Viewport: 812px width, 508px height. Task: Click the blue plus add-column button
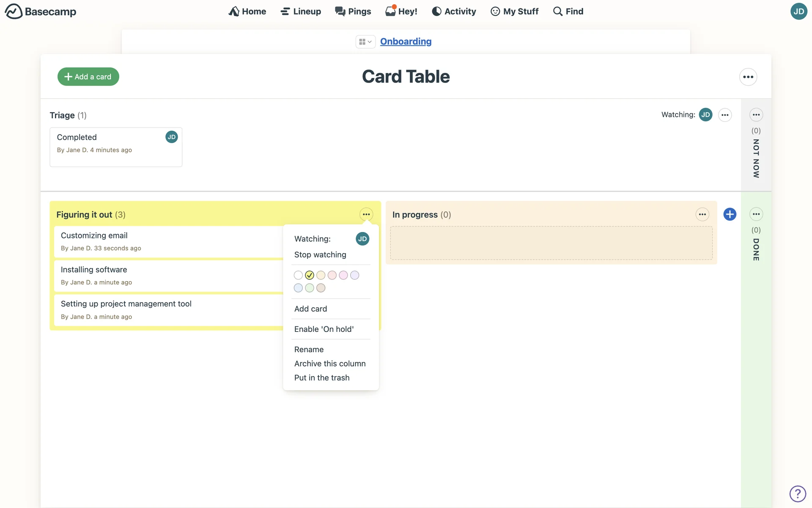tap(730, 214)
